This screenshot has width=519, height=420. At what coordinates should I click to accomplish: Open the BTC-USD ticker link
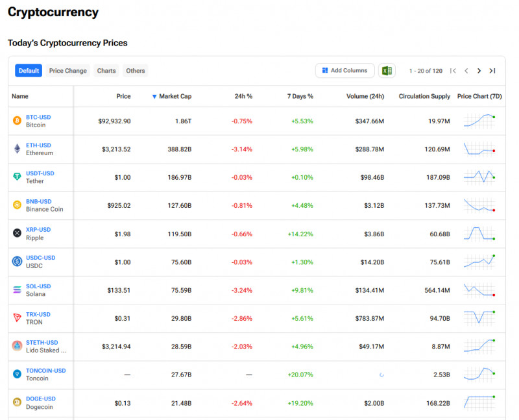pyautogui.click(x=38, y=117)
